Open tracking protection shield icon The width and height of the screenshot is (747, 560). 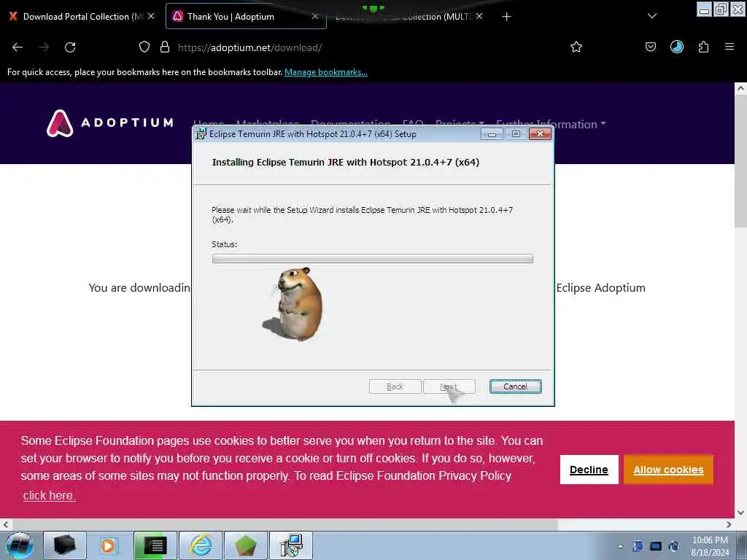coord(144,47)
